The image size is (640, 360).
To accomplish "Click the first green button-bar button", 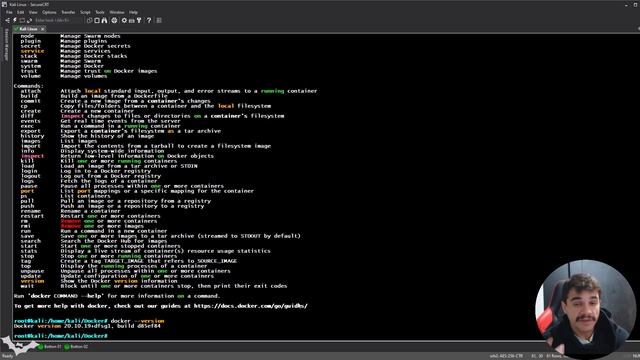I will click(49, 347).
